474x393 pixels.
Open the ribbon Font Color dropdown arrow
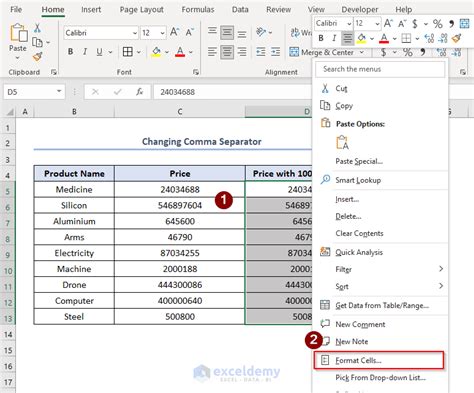[191, 52]
